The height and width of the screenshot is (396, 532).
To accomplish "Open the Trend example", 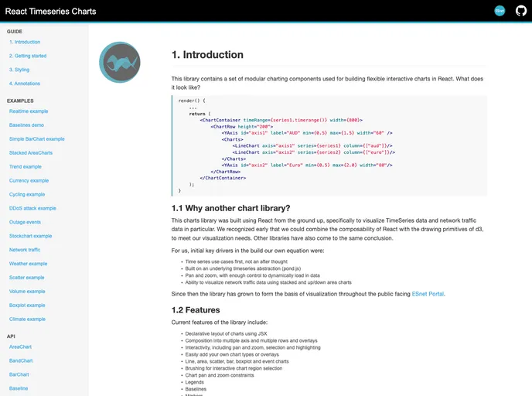I will (26, 166).
